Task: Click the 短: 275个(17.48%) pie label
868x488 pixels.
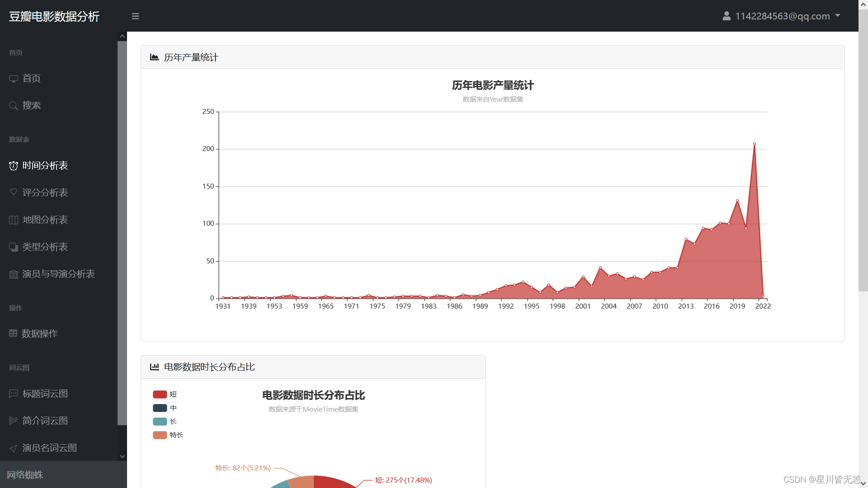Action: pyautogui.click(x=404, y=480)
